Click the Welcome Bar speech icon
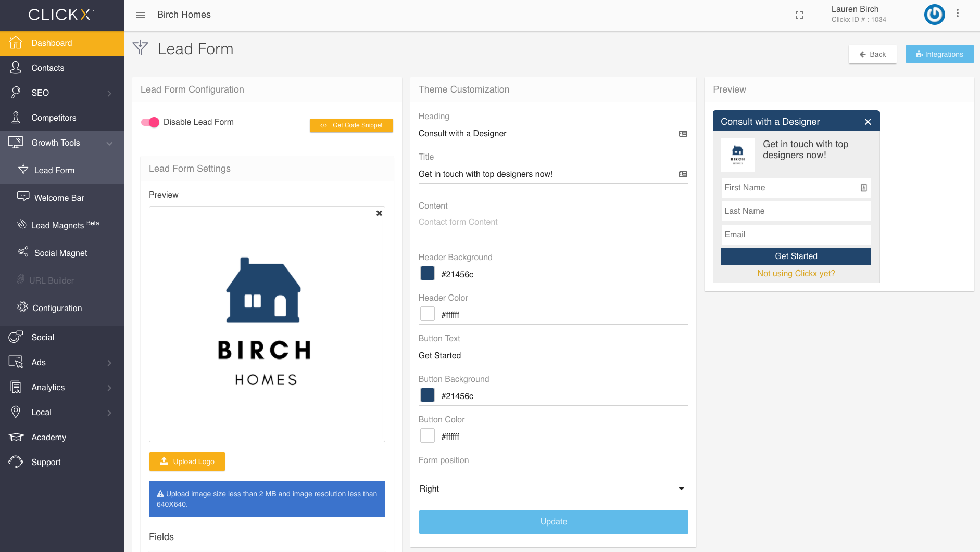This screenshot has height=552, width=980. point(23,197)
